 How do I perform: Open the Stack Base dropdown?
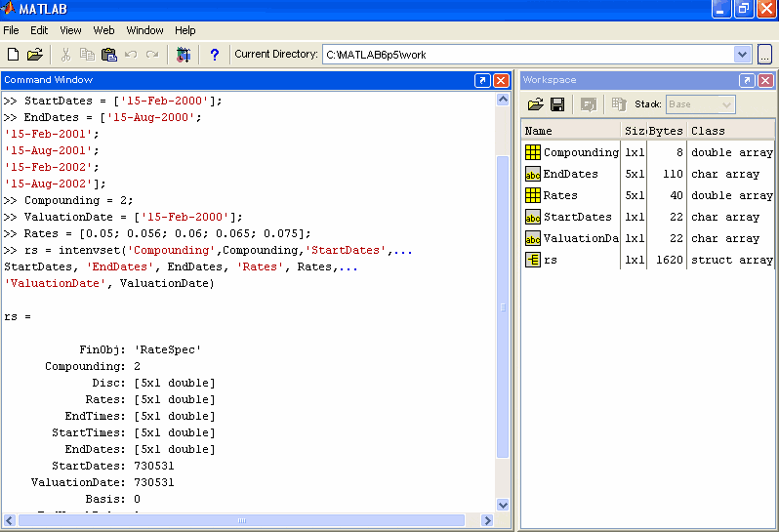700,104
